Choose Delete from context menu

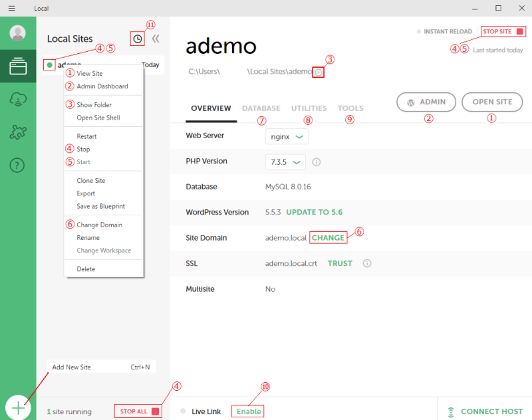104,269
